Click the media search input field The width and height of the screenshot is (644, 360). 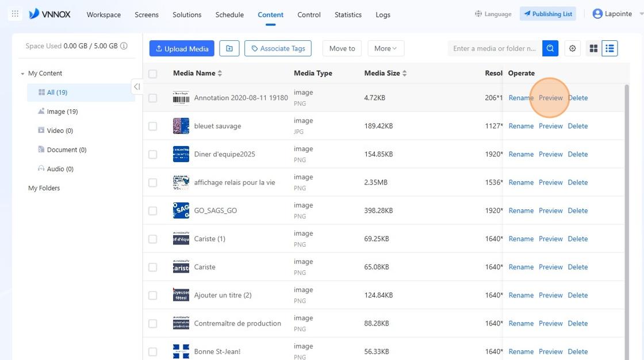coord(495,48)
